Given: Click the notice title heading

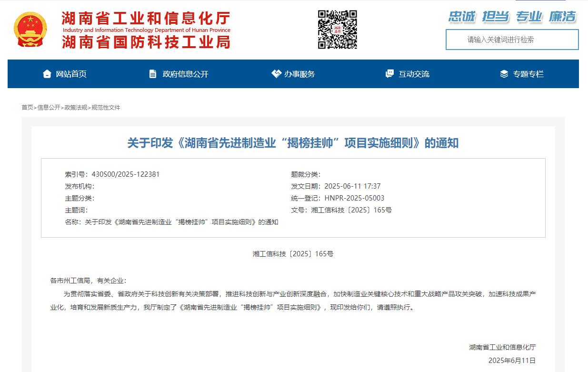Looking at the screenshot, I should [293, 143].
